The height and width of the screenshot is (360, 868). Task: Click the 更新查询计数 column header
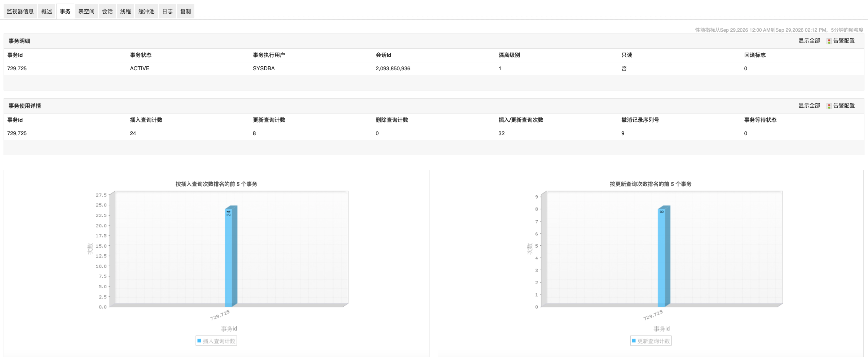(269, 120)
